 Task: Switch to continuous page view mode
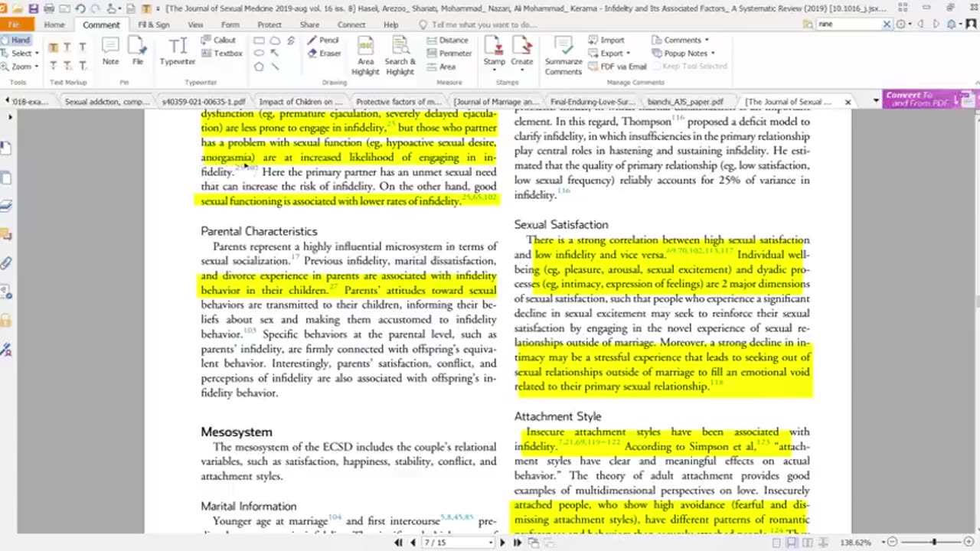tap(792, 543)
